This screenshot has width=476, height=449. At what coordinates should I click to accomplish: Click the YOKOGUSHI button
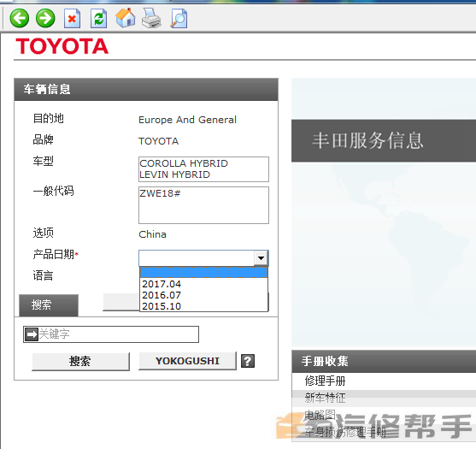coord(187,361)
